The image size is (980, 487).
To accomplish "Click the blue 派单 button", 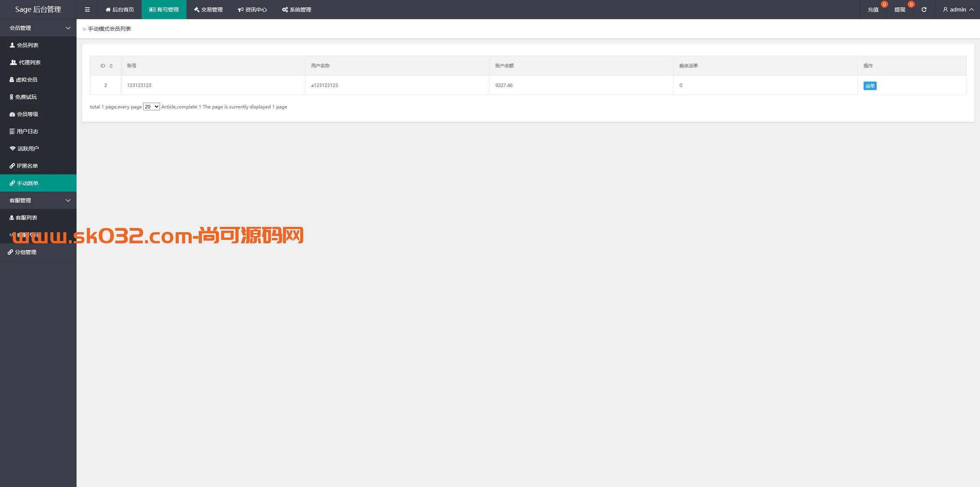I will pyautogui.click(x=870, y=86).
